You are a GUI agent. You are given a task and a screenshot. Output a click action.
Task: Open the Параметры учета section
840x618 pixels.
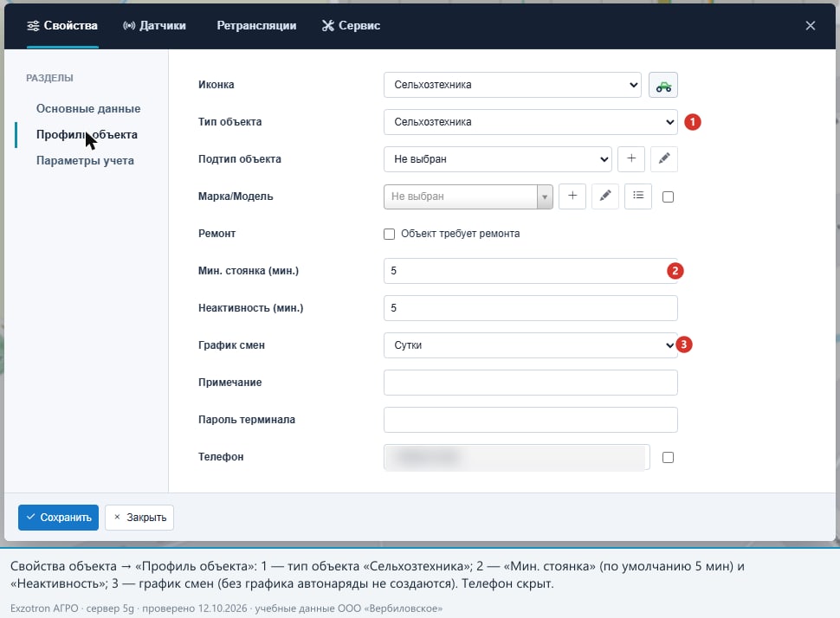(x=85, y=161)
